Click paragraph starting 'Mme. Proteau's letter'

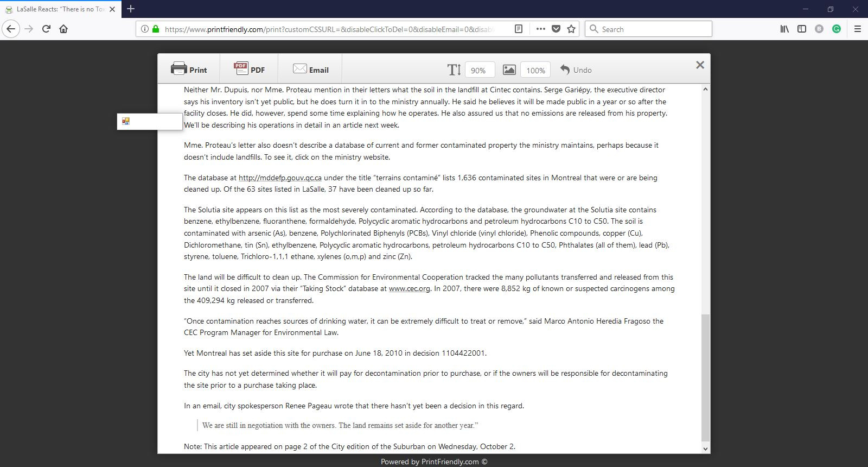coord(422,151)
